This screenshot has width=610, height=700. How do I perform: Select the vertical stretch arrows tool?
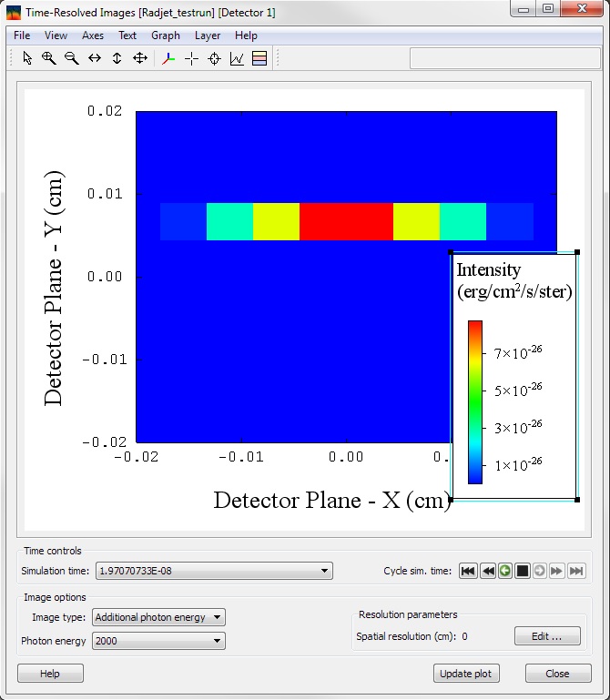(117, 58)
